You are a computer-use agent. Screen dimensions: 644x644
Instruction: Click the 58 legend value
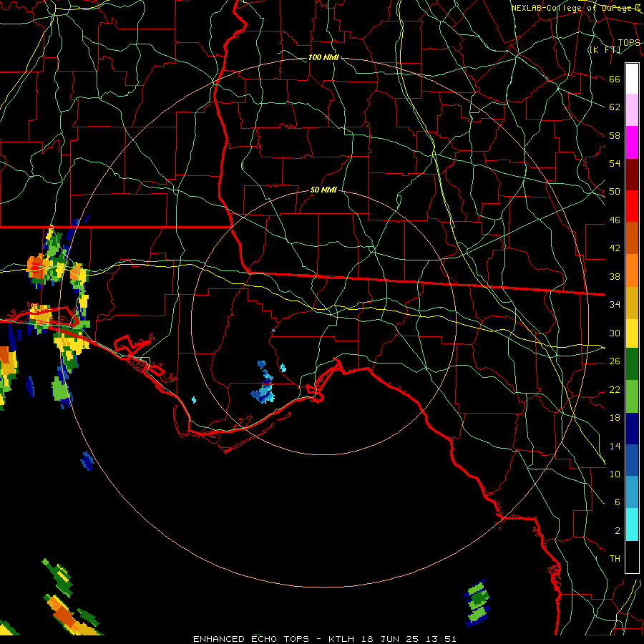tap(615, 135)
